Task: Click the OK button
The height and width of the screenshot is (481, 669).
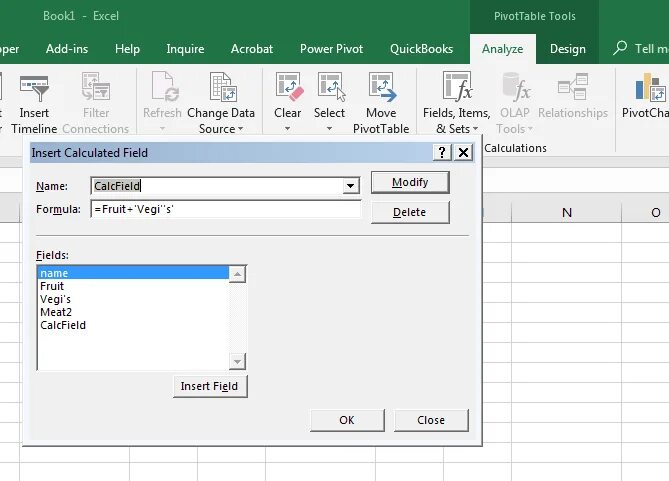Action: coord(347,420)
